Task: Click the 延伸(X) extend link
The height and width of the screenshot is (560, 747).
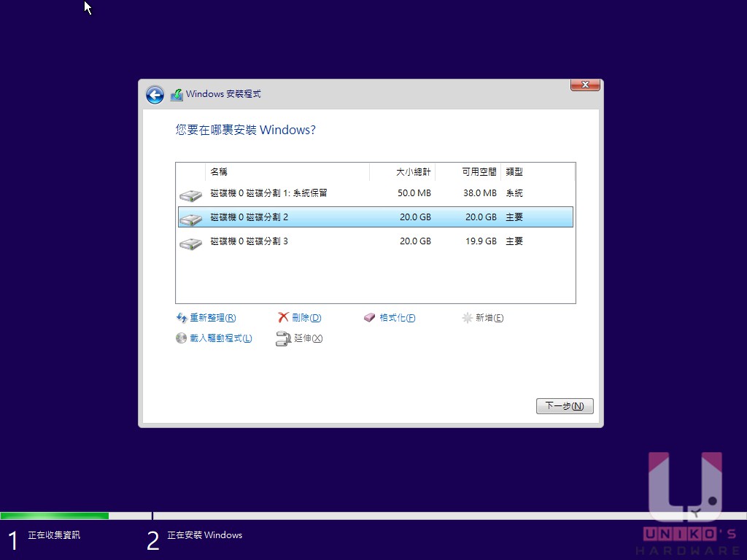Action: click(309, 338)
